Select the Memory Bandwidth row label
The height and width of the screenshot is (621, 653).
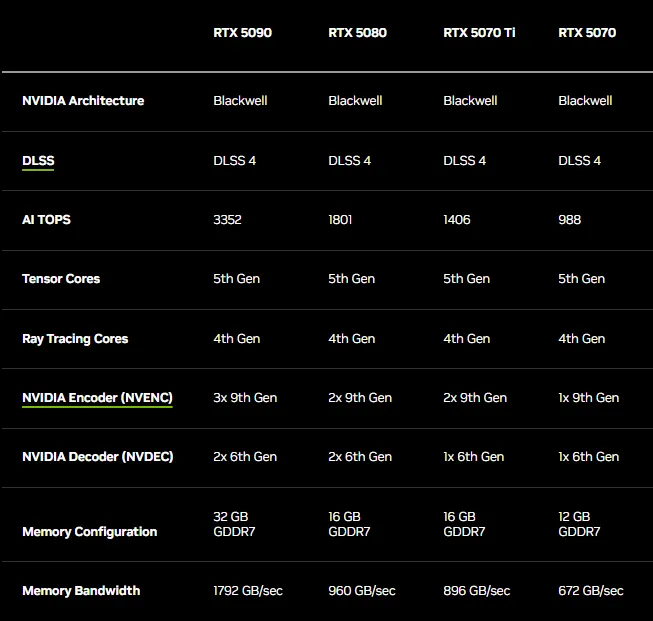(81, 590)
